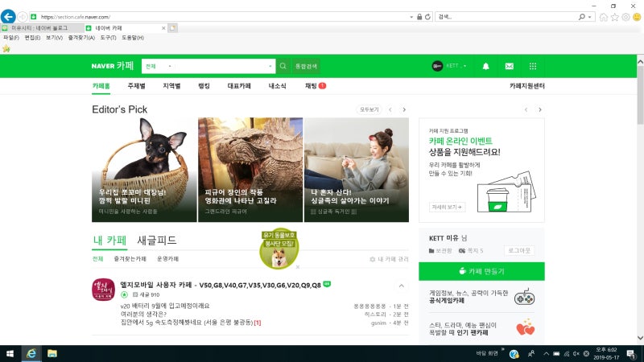Viewport: 644px width, 362px height.
Task: Open mail envelope icon
Action: tap(510, 66)
